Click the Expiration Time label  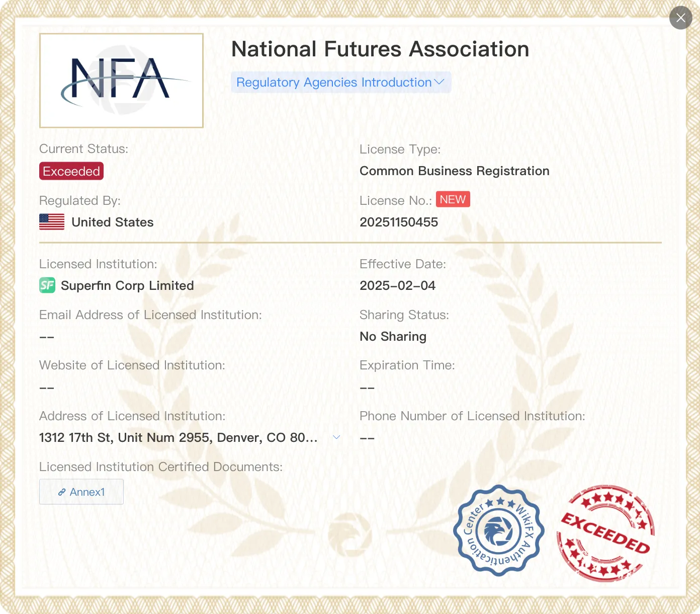tap(407, 365)
